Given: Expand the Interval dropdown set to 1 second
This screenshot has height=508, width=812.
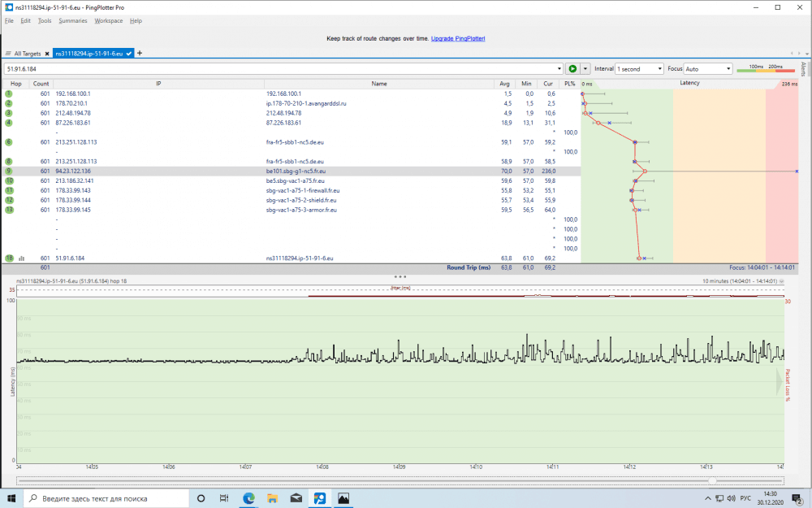Looking at the screenshot, I should 639,69.
